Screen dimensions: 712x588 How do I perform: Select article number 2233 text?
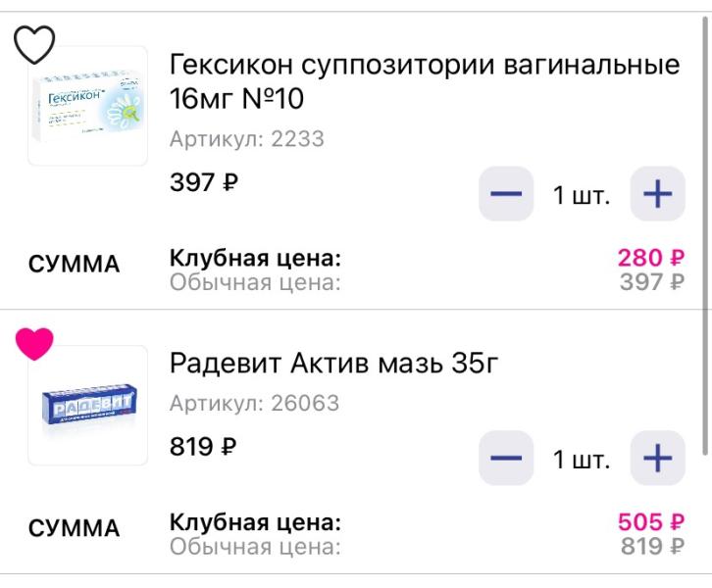click(x=297, y=139)
